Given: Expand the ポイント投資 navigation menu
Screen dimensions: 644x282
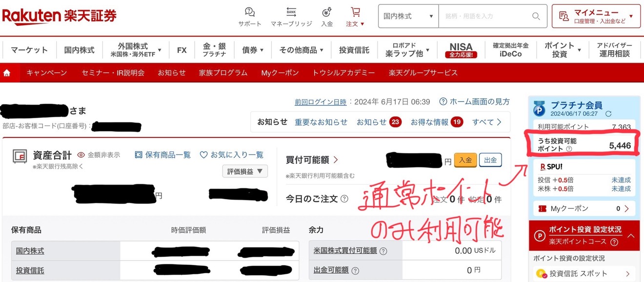Looking at the screenshot, I should pyautogui.click(x=562, y=50).
